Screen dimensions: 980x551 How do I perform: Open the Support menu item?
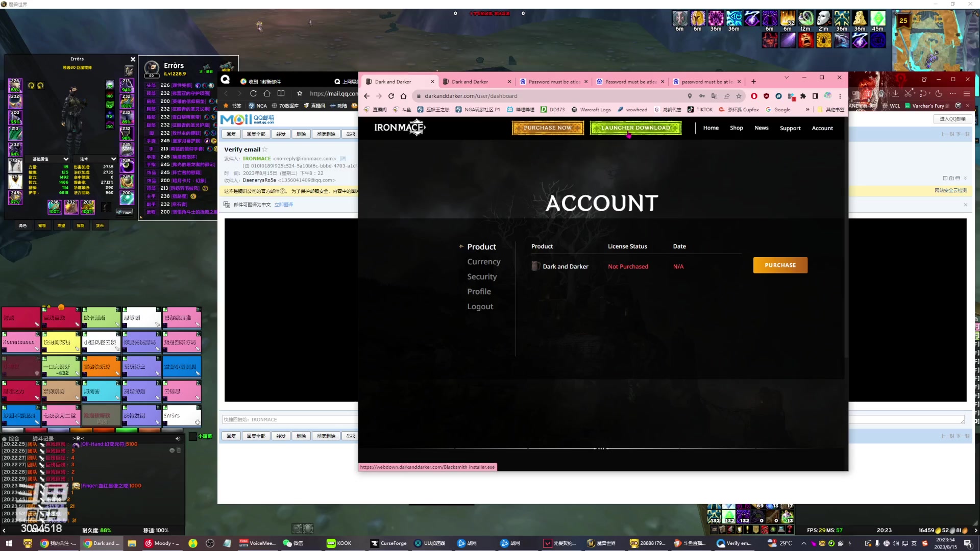(790, 129)
